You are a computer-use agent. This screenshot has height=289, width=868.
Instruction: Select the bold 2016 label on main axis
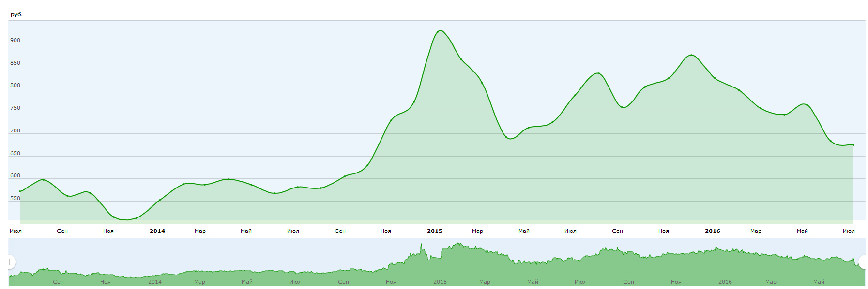click(712, 231)
